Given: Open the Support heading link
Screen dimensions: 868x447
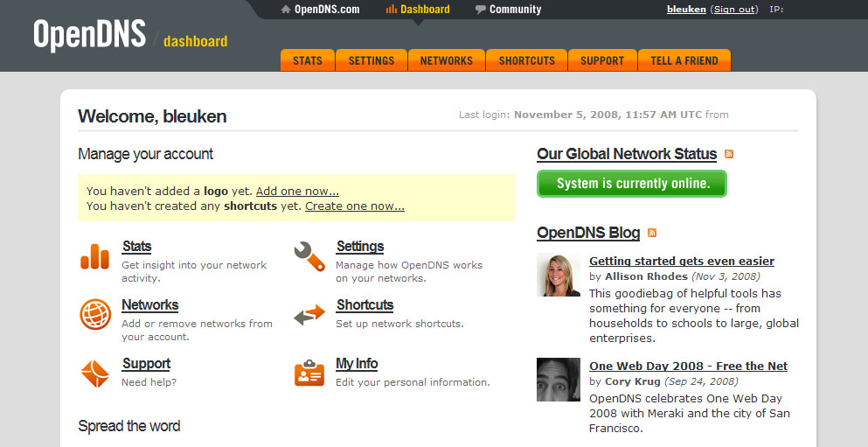Looking at the screenshot, I should [x=146, y=364].
